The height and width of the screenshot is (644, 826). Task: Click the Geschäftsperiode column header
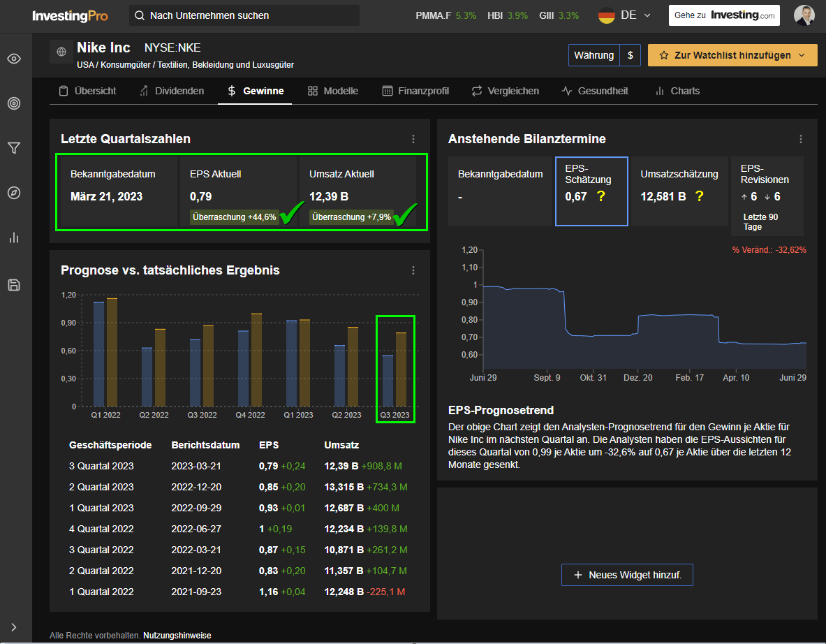[110, 446]
